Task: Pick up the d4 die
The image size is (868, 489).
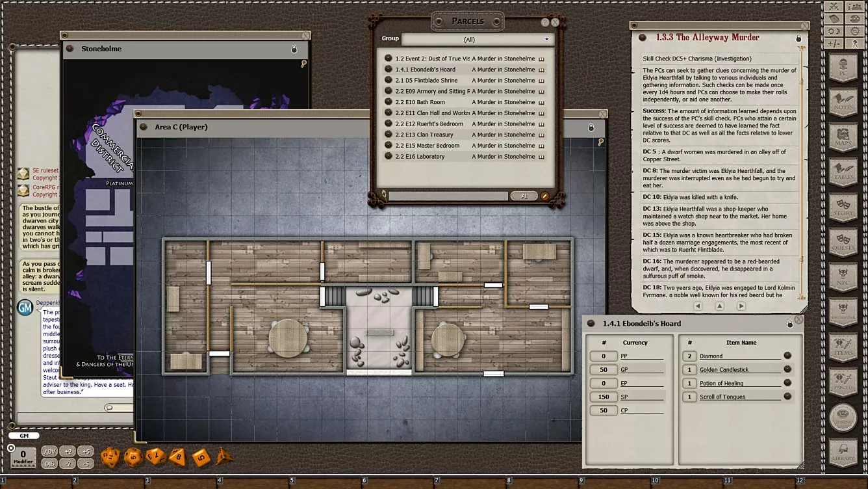Action: [x=224, y=456]
